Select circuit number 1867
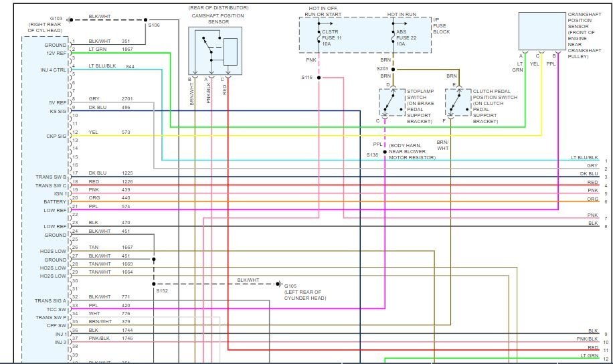 point(127,50)
